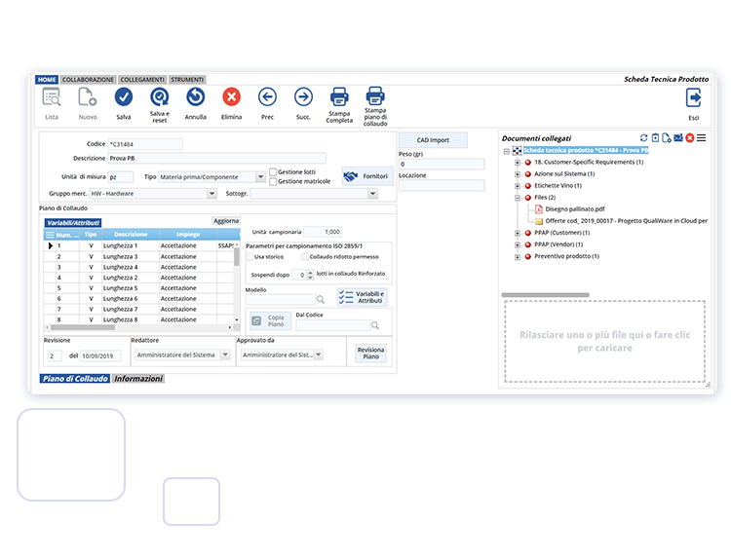Print with Stampa Completa

click(x=339, y=97)
